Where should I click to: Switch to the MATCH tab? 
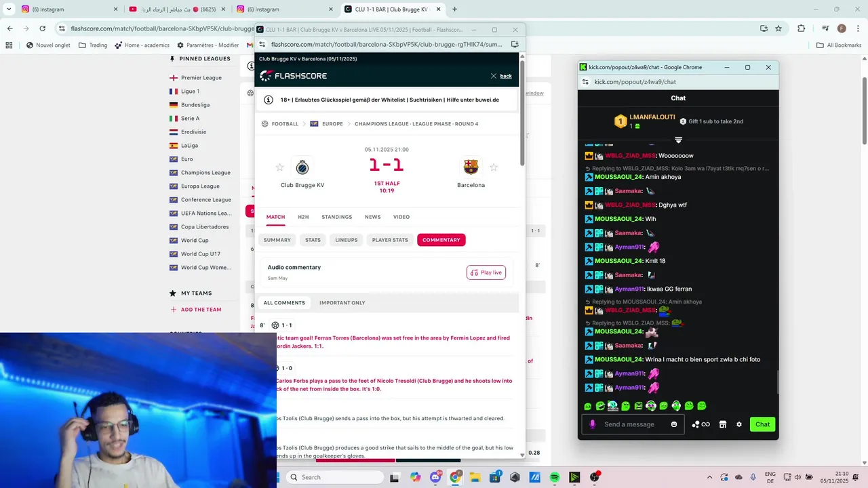click(x=275, y=217)
